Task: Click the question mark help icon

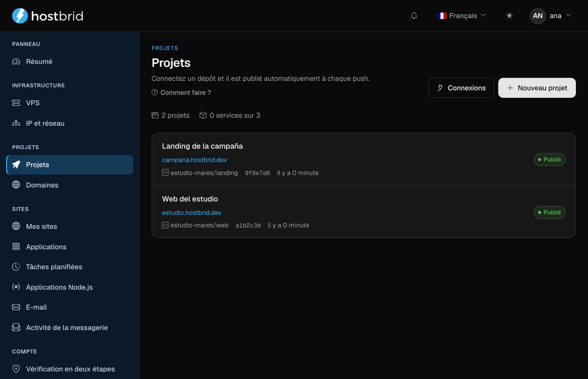Action: (154, 92)
